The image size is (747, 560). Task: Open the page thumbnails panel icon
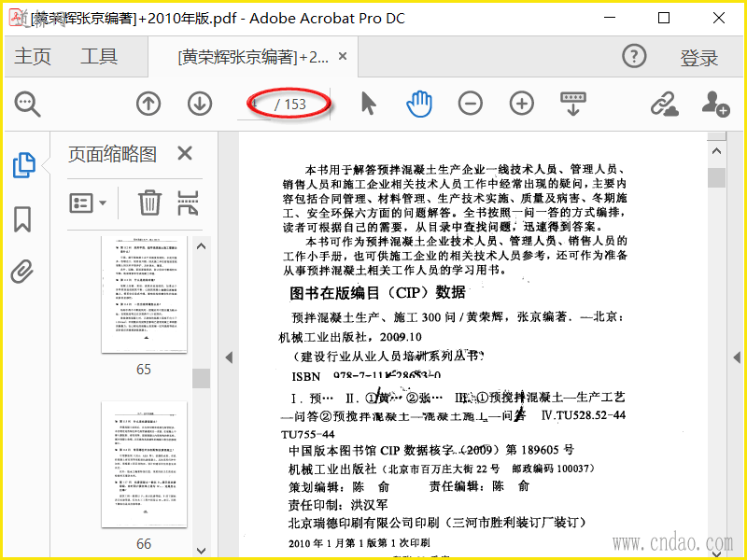click(24, 165)
